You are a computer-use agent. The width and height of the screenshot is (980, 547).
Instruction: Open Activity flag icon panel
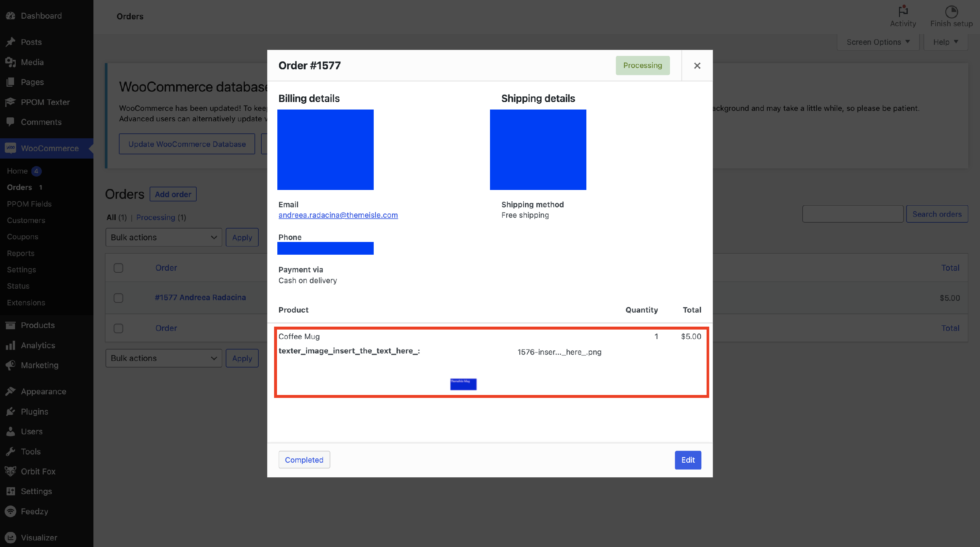pyautogui.click(x=903, y=11)
